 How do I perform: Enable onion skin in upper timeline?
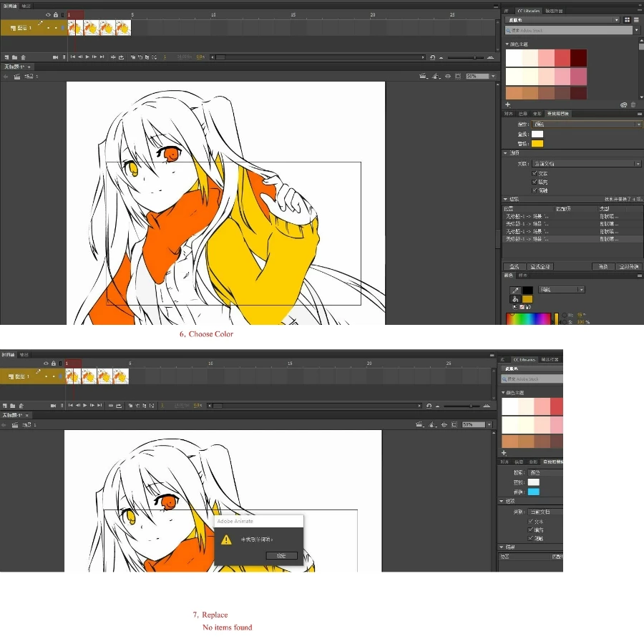[x=132, y=57]
